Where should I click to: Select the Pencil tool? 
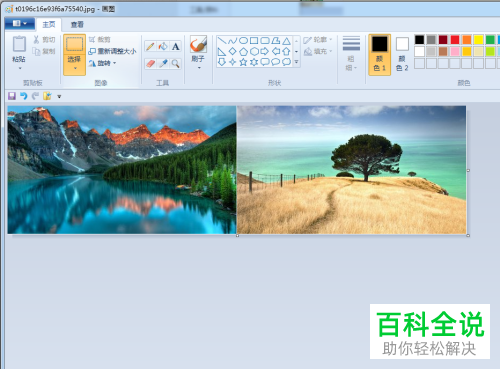150,46
